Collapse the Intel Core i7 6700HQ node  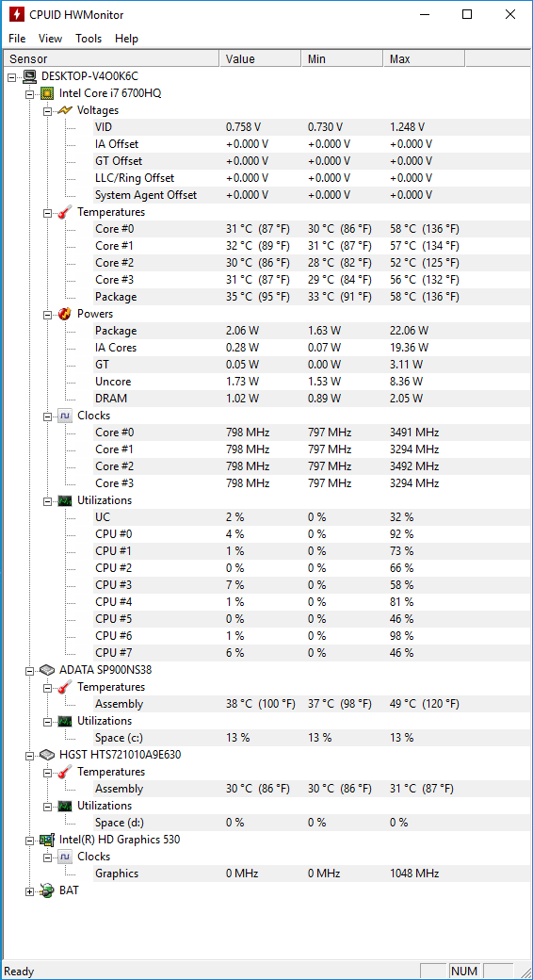(x=29, y=93)
